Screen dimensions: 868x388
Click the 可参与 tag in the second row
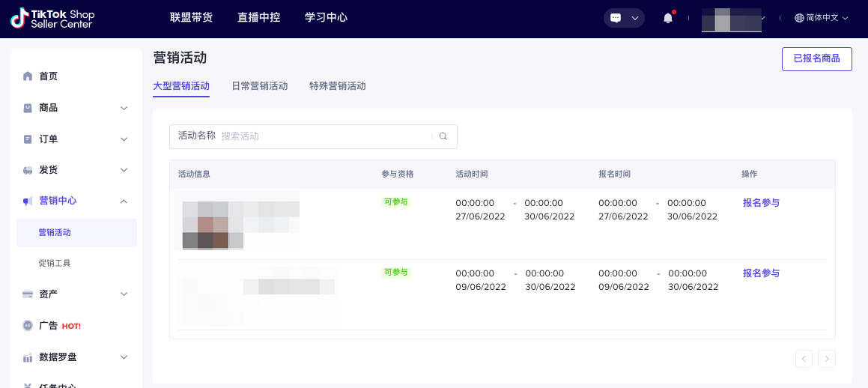point(395,273)
